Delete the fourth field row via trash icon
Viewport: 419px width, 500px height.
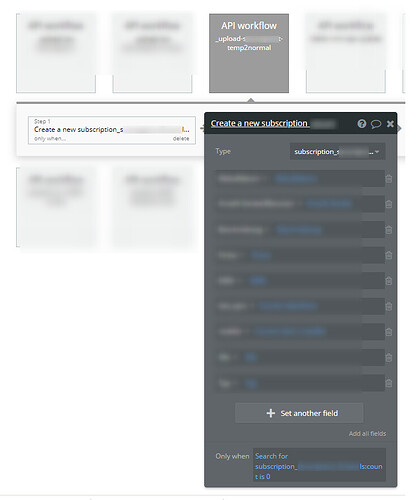point(389,255)
